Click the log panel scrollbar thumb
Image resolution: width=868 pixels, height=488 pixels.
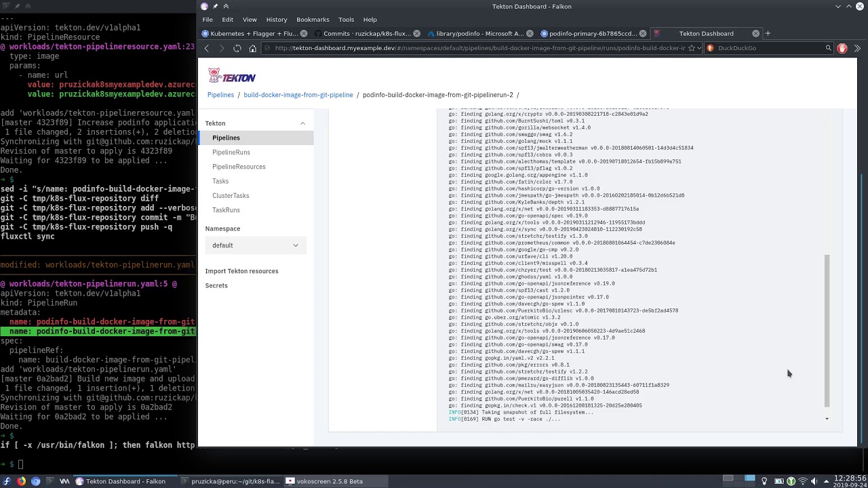[827, 331]
